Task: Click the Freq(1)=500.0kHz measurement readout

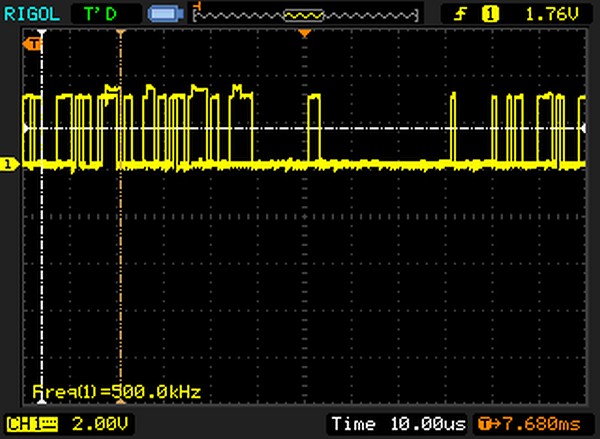Action: tap(116, 391)
